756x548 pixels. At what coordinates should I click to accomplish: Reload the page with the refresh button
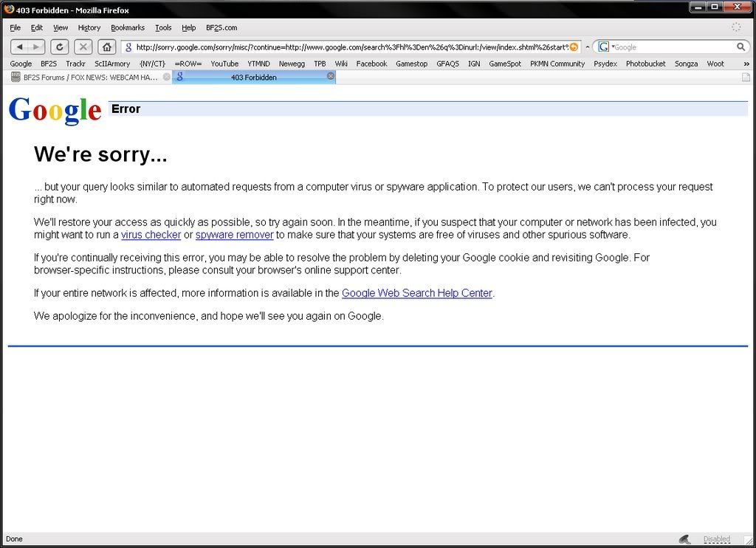tap(59, 47)
